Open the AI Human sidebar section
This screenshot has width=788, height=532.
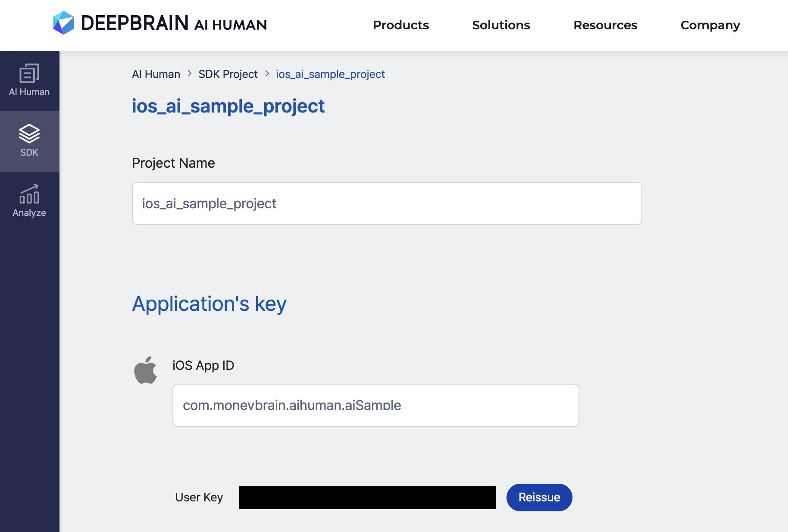click(29, 81)
